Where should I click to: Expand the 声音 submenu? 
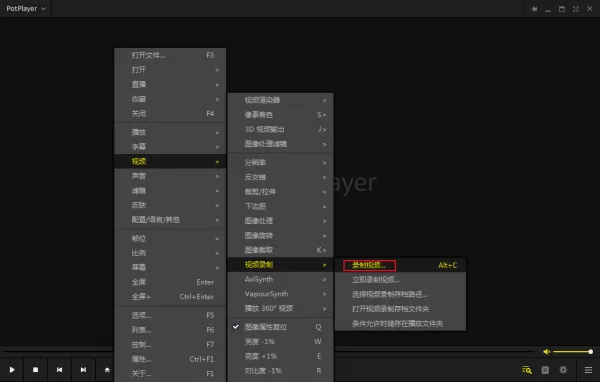pyautogui.click(x=170, y=176)
